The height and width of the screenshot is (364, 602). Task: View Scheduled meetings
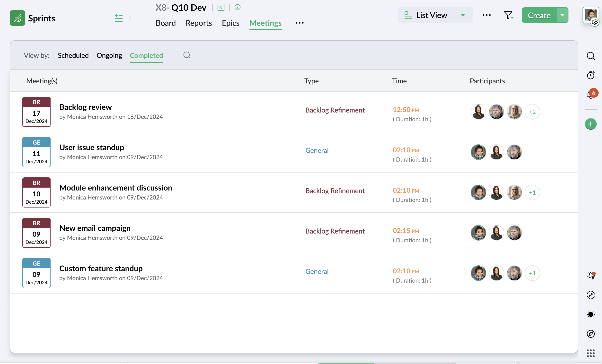click(x=73, y=55)
